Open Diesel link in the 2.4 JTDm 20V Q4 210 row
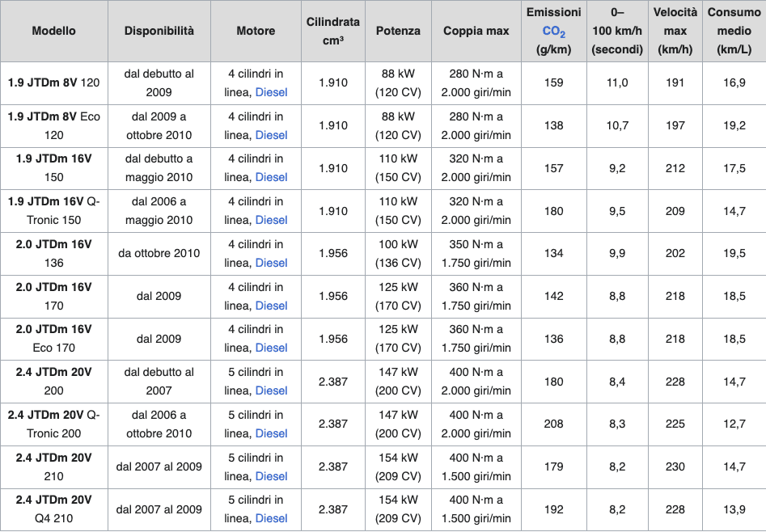 click(x=271, y=518)
